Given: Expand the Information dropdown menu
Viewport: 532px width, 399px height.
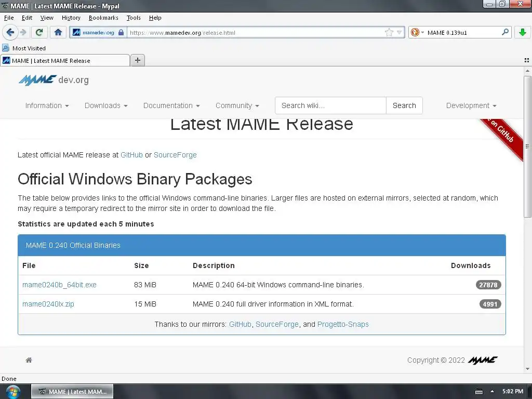Looking at the screenshot, I should [47, 105].
